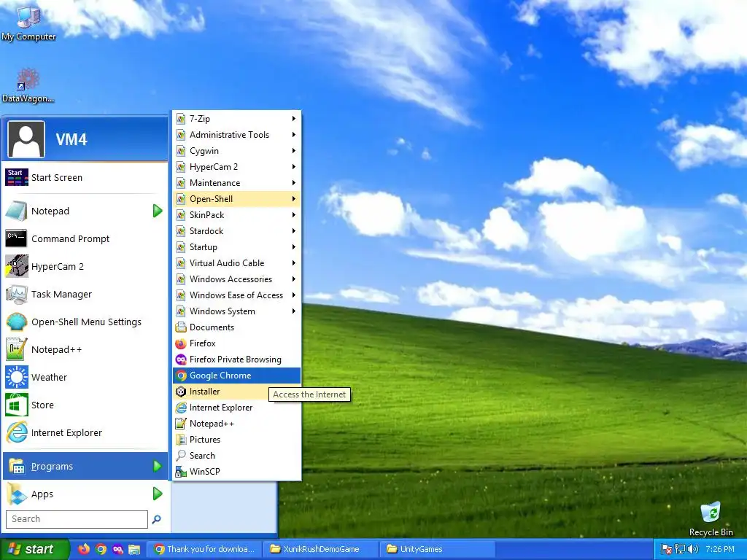Open Documents in the Programs list
This screenshot has width=747, height=560.
tap(237, 327)
